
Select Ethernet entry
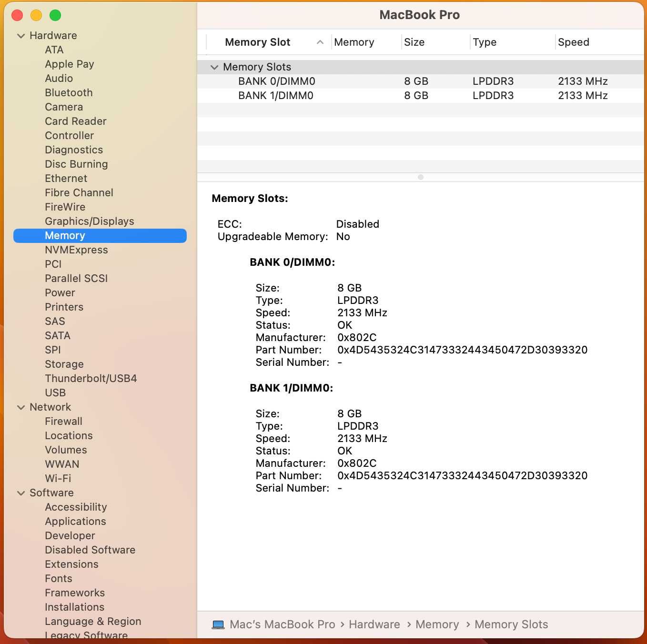coord(66,179)
